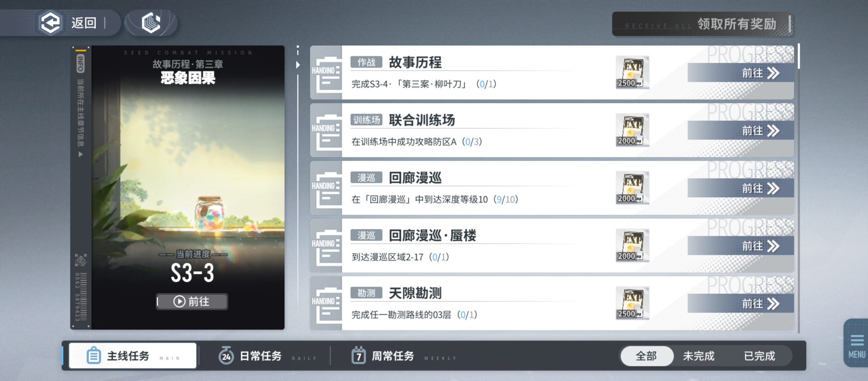Click the 返回 back arrow icon
Screen dimensions: 868x381
point(50,23)
